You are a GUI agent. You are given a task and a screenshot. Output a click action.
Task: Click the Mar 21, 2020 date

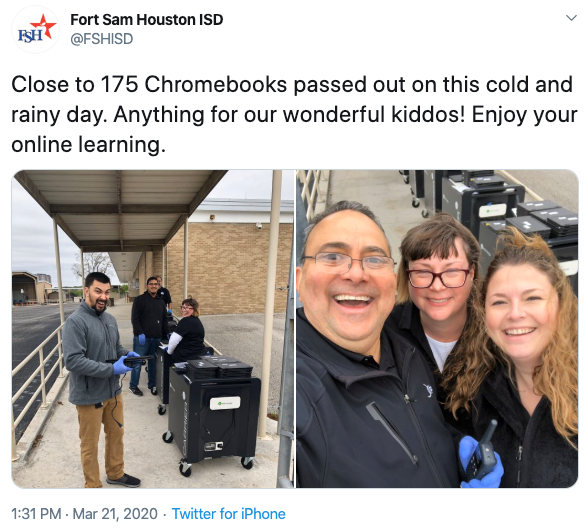click(x=115, y=513)
